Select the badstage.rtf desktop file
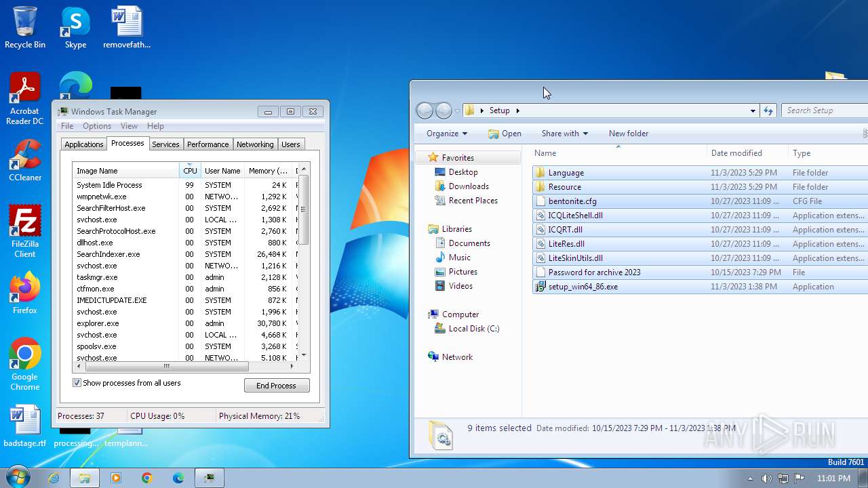The height and width of the screenshot is (488, 868). [x=25, y=426]
